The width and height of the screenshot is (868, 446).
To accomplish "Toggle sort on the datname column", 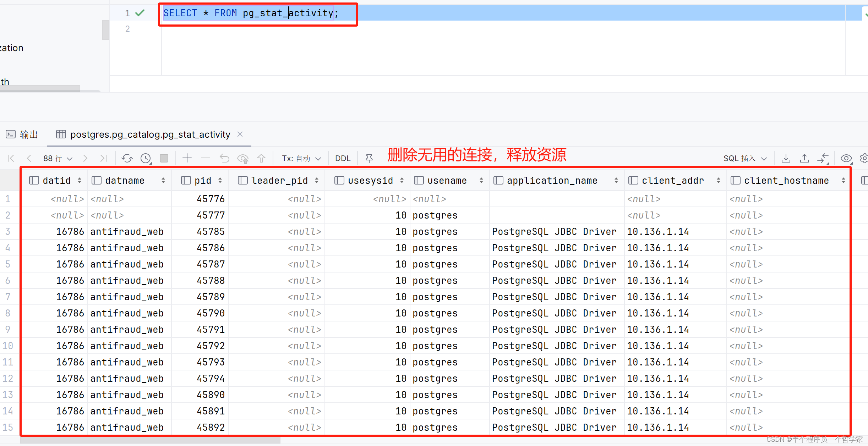I will point(163,181).
